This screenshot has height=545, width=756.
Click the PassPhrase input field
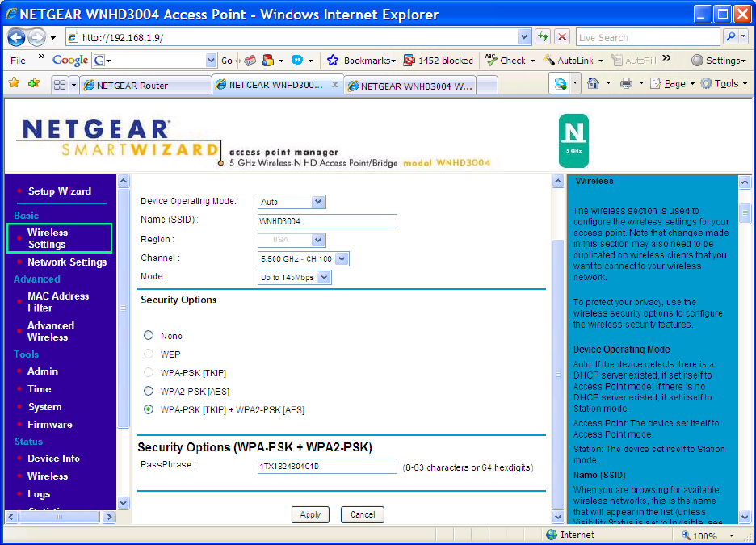[x=327, y=466]
